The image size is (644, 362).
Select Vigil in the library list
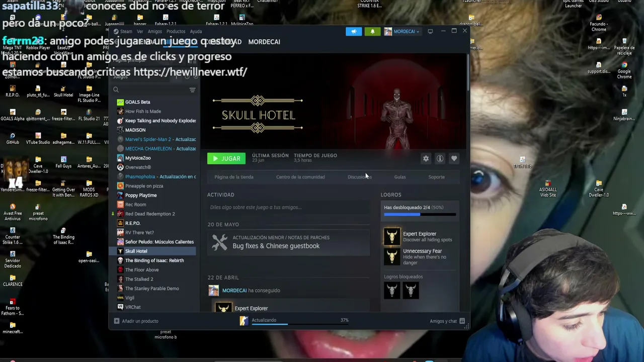pyautogui.click(x=156, y=298)
